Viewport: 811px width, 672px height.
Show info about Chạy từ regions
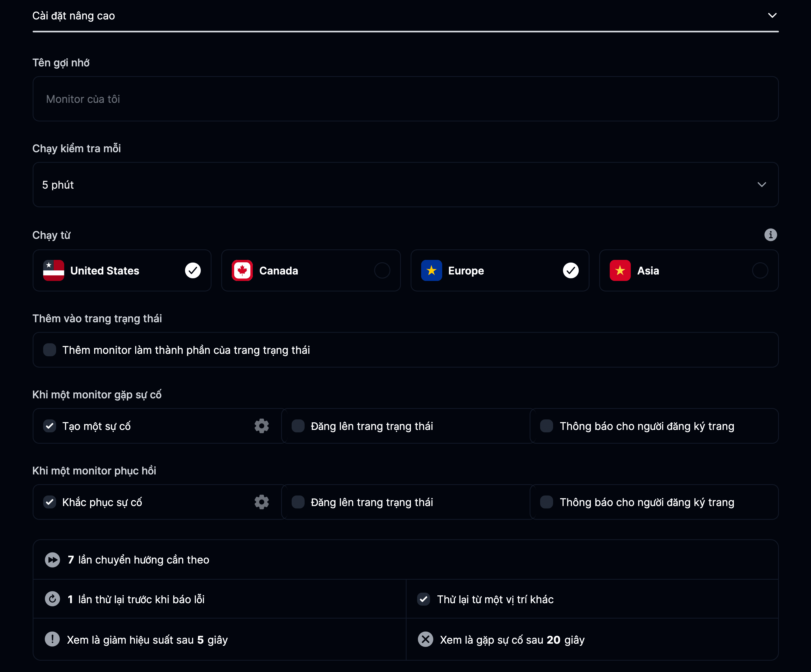click(x=771, y=235)
